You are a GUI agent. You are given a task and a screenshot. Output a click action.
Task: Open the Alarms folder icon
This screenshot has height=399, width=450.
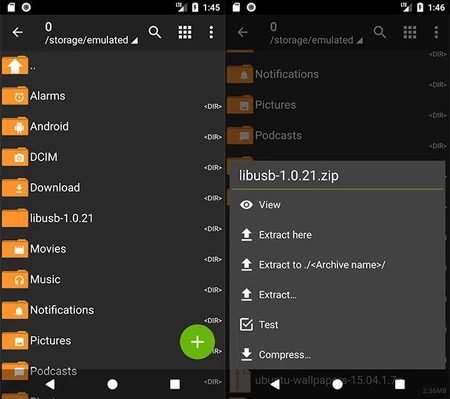pyautogui.click(x=15, y=96)
